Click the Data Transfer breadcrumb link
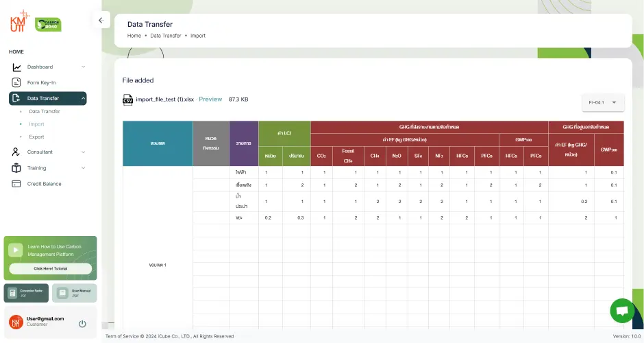Viewport: 644px width, 343px height. tap(166, 36)
